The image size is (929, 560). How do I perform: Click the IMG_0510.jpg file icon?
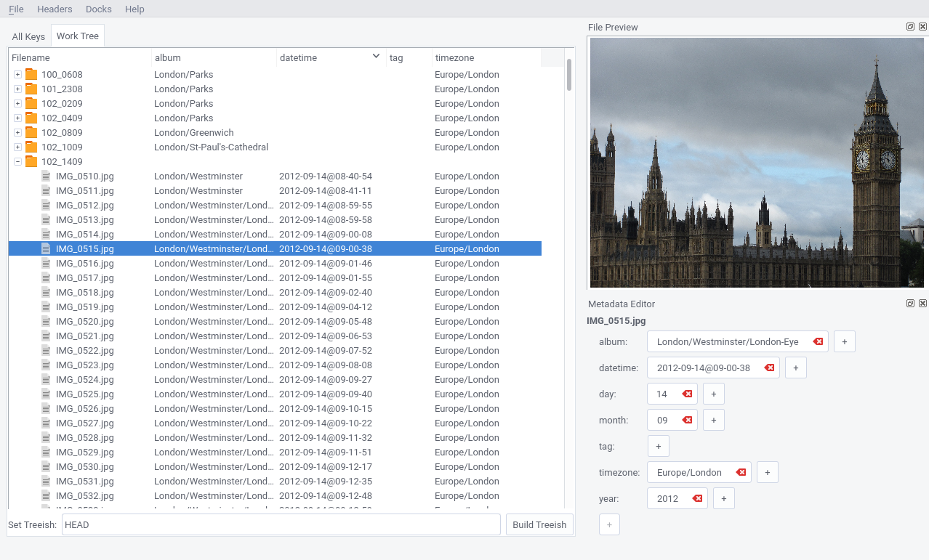47,176
